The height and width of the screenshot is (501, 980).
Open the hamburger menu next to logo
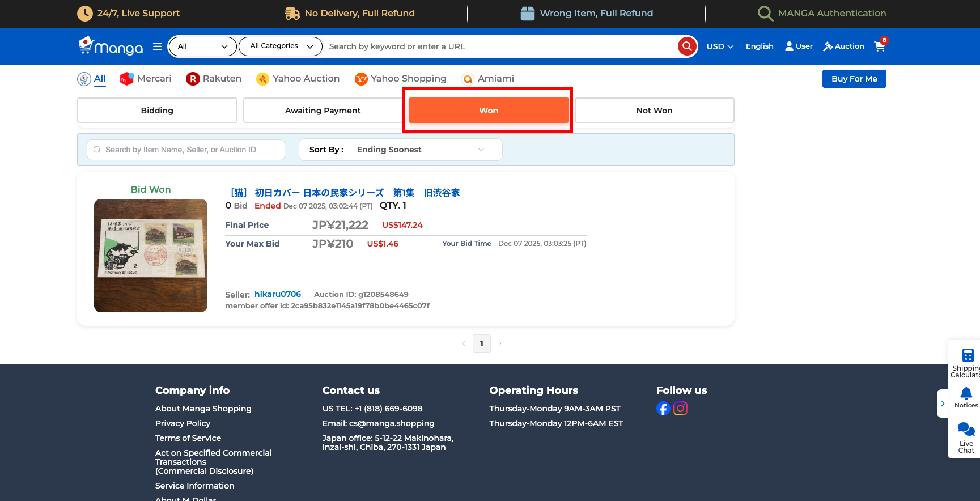coord(158,46)
